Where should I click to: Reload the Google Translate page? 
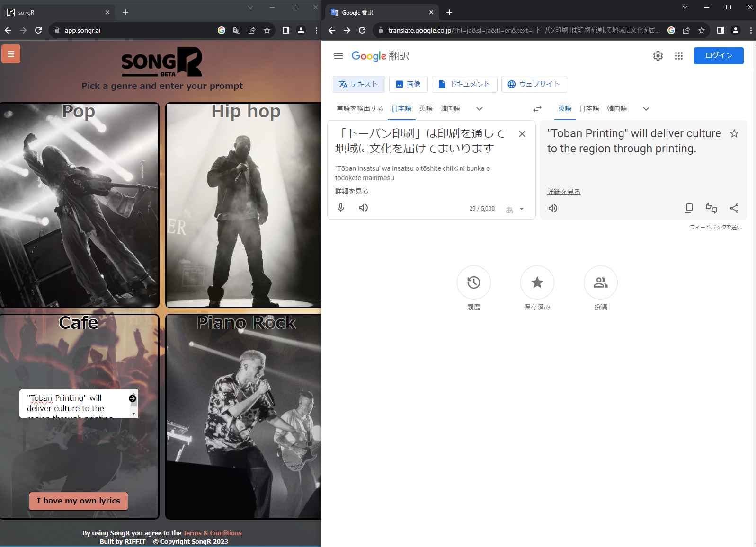(362, 30)
